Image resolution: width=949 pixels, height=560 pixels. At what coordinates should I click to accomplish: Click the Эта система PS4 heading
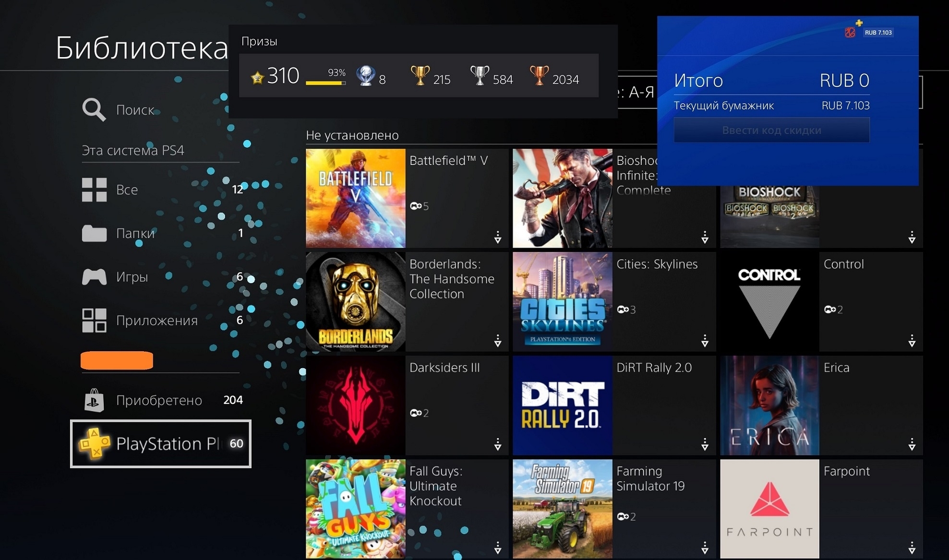click(x=133, y=151)
